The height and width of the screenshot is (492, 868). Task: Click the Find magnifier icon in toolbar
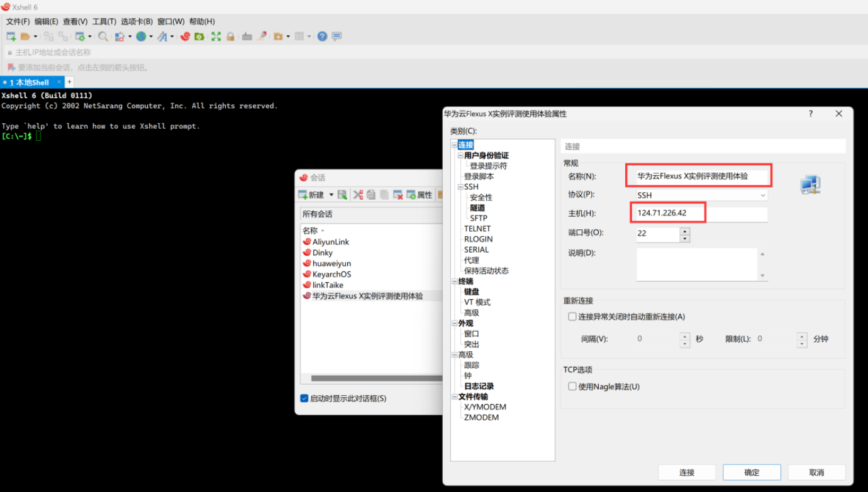click(x=103, y=36)
